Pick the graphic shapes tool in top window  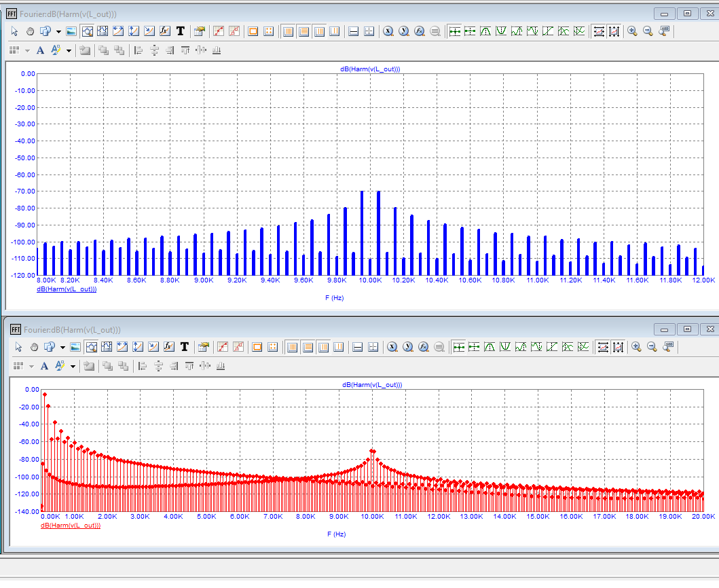pos(45,31)
